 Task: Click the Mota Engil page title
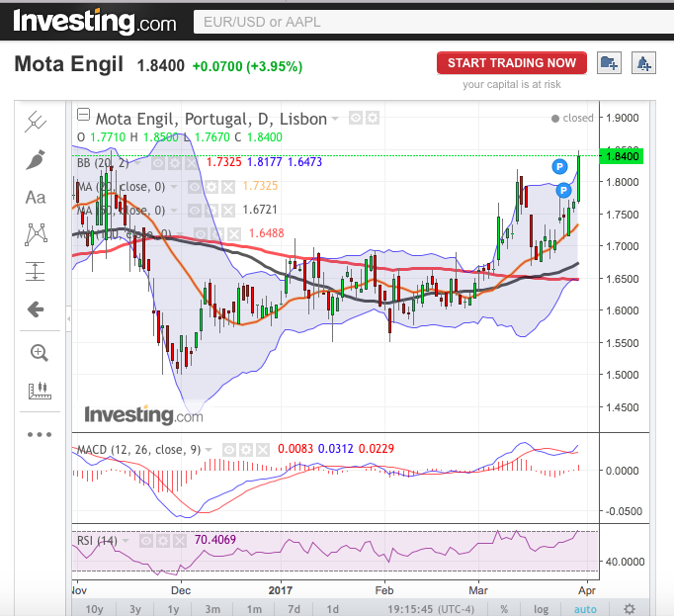[x=69, y=64]
